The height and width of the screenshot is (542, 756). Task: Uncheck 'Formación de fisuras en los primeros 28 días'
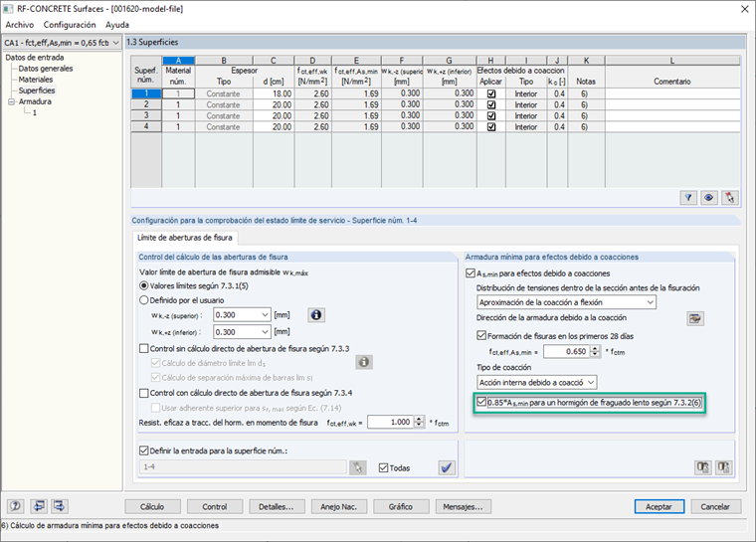tap(482, 336)
